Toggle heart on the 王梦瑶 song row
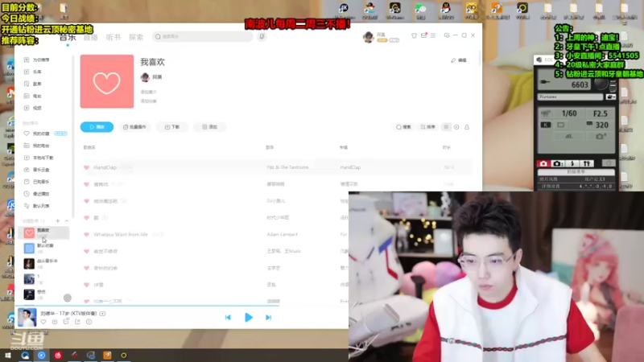Image resolution: width=644 pixels, height=362 pixels. 86,251
